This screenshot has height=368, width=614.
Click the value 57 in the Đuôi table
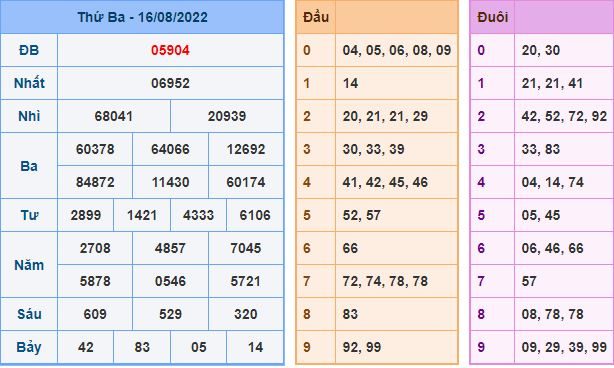(529, 281)
